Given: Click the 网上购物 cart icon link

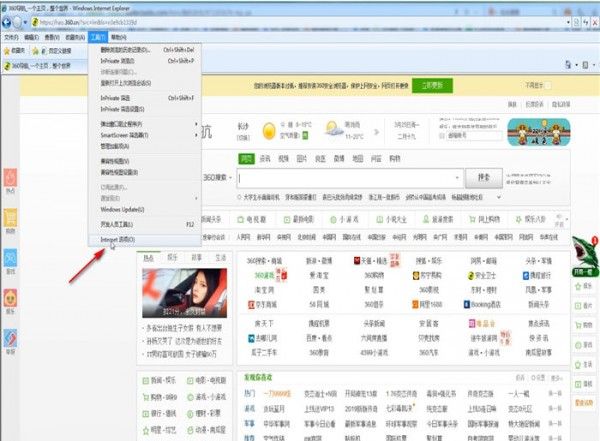Looking at the screenshot, I should coord(484,219).
